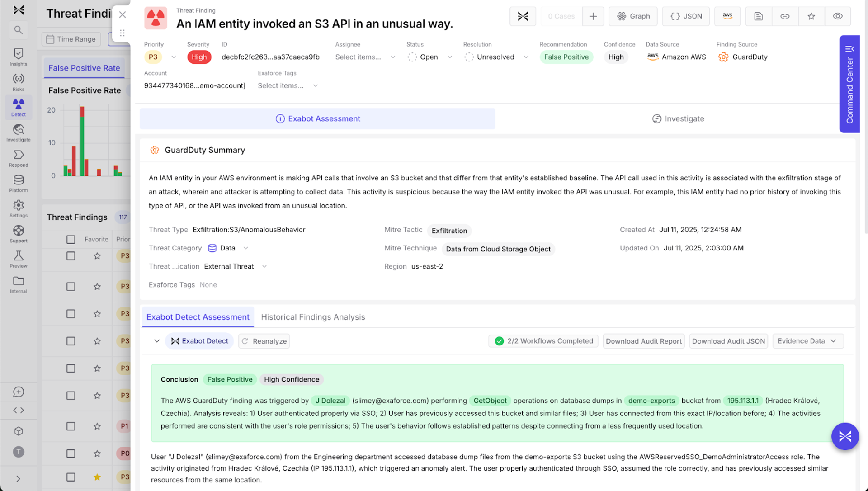Image resolution: width=868 pixels, height=491 pixels.
Task: Select the False Positive Rate tab
Action: (x=84, y=68)
